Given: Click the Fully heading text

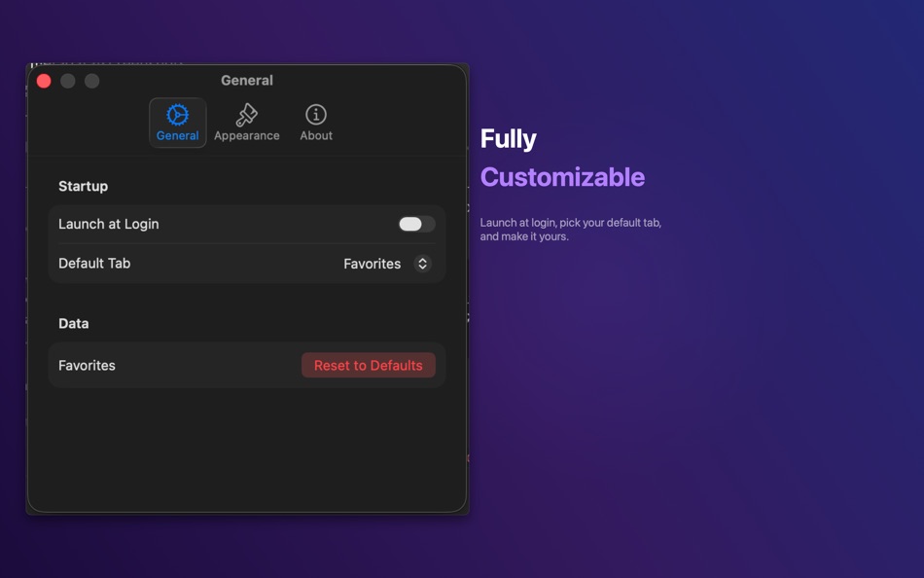Looking at the screenshot, I should [x=508, y=138].
